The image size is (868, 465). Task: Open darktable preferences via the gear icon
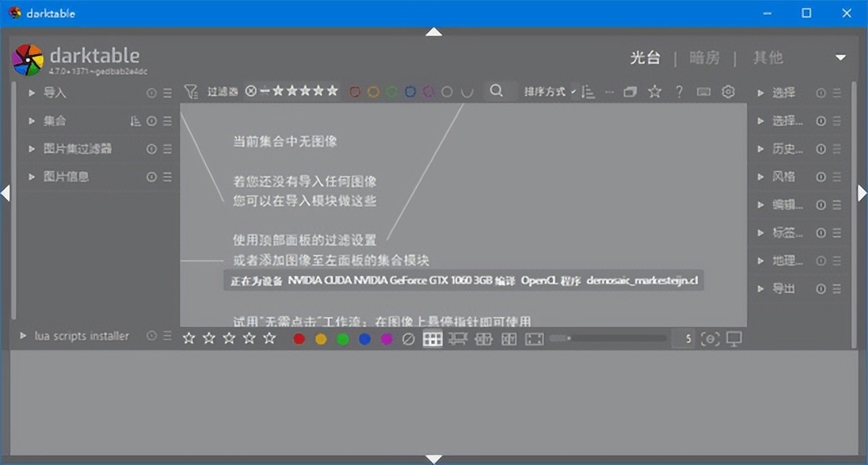[728, 91]
